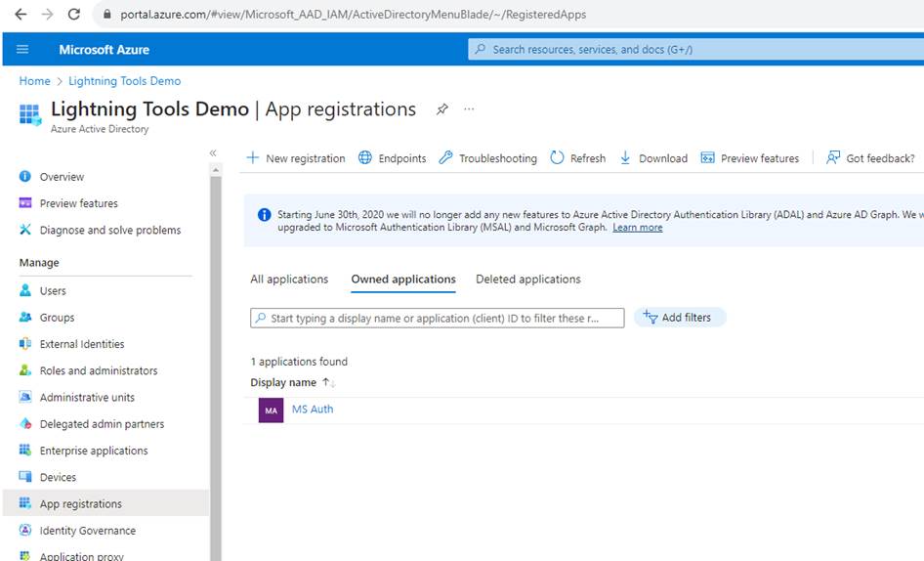Open Endpoints from toolbar

393,158
